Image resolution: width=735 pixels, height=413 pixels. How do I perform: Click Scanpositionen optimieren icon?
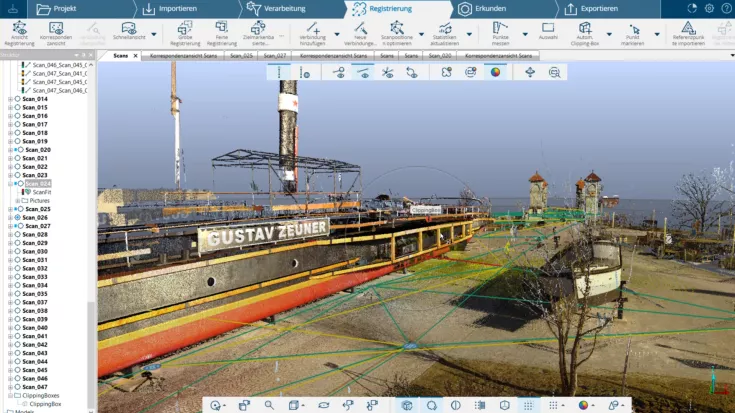[397, 28]
